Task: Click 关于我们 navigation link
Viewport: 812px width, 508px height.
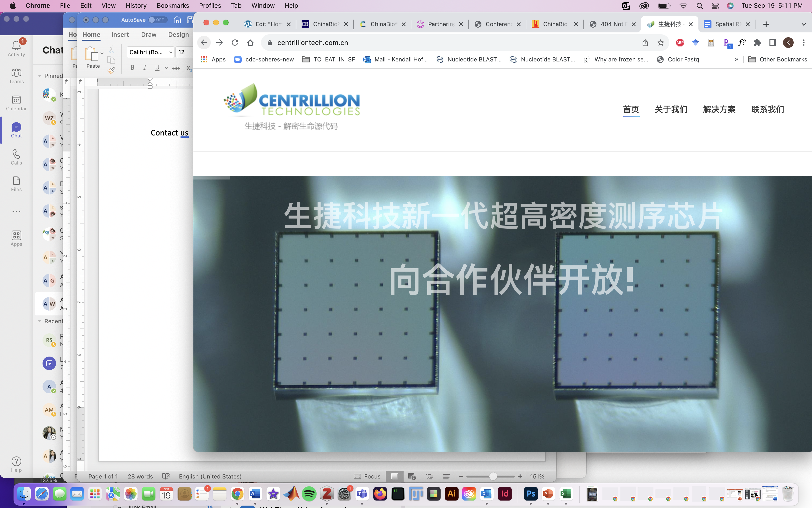Action: coord(671,109)
